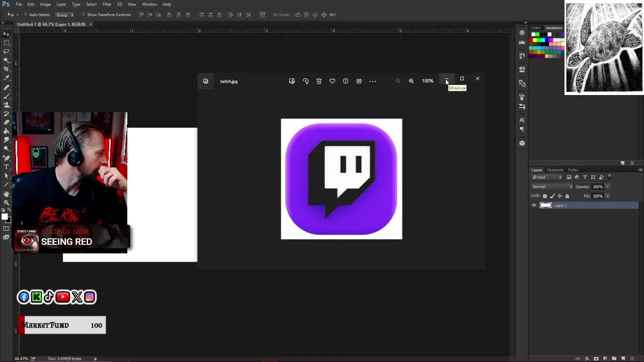Click the share icon in twitch.jpg viewer
Screen dimensions: 644x362
(359, 81)
